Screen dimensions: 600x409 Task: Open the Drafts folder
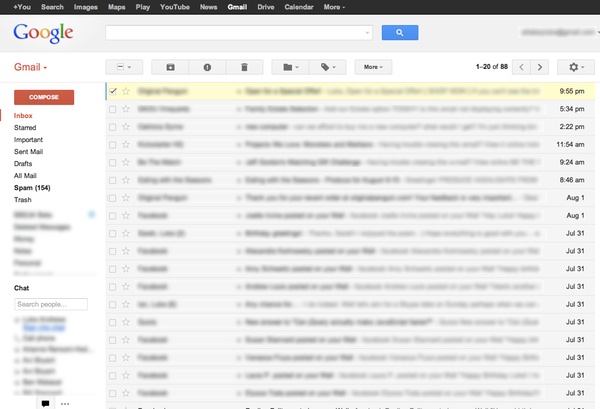click(x=23, y=163)
